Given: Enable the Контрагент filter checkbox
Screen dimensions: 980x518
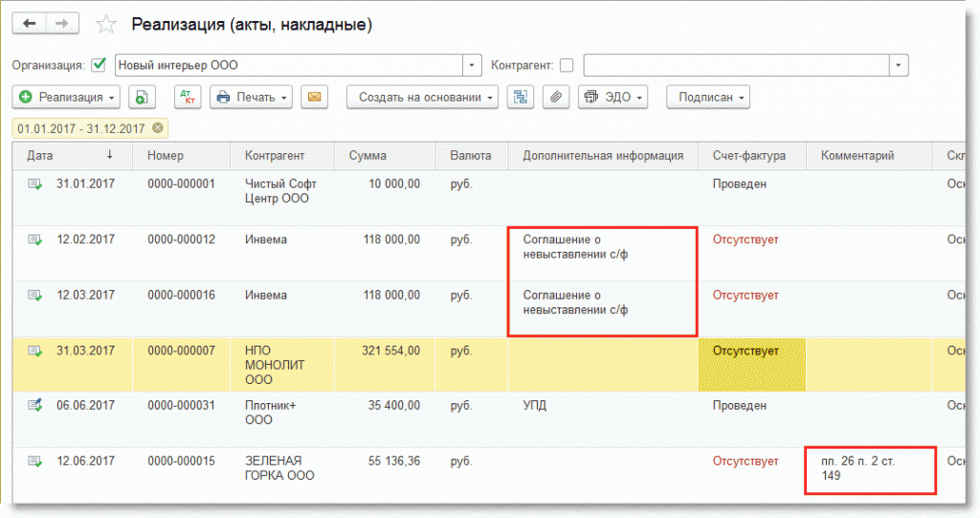Looking at the screenshot, I should click(567, 65).
